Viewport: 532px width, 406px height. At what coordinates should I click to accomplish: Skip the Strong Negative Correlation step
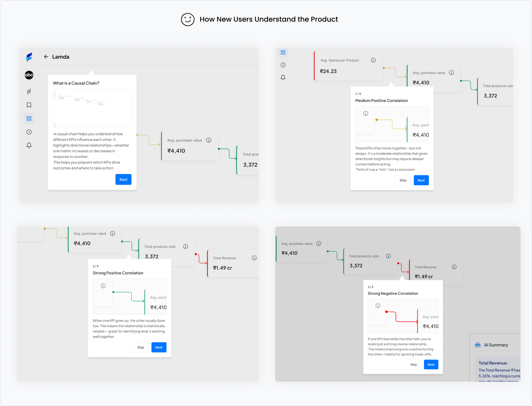[413, 364]
